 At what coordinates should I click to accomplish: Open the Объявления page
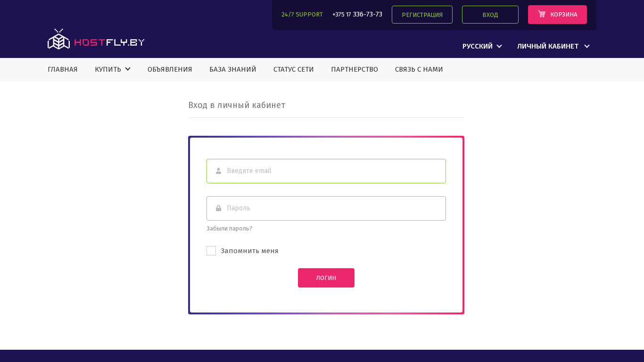click(x=170, y=69)
